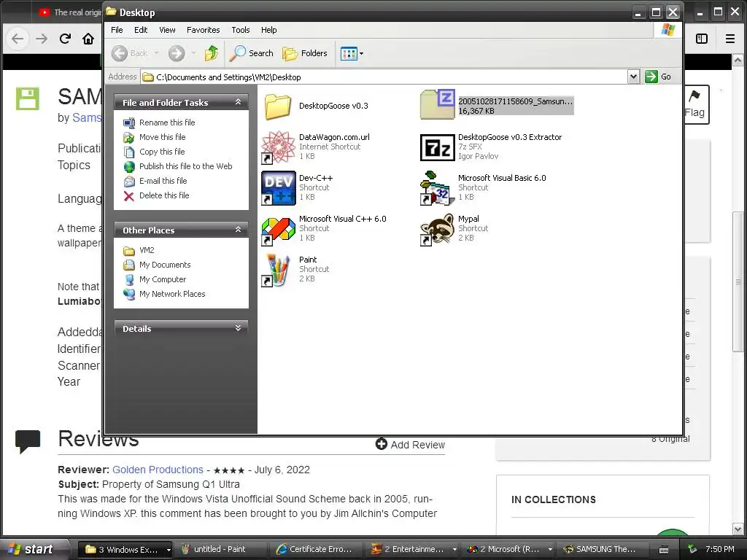Click E-mail this file
The width and height of the screenshot is (747, 560).
click(163, 181)
